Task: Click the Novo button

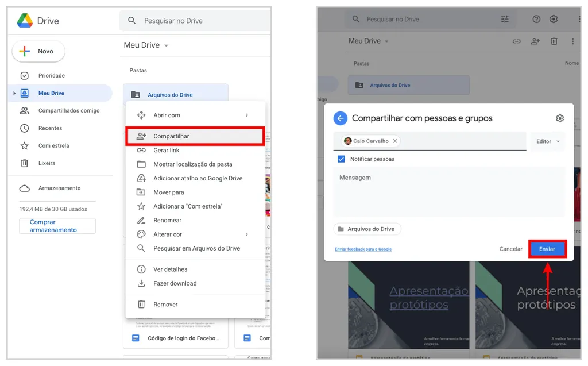Action: click(38, 51)
